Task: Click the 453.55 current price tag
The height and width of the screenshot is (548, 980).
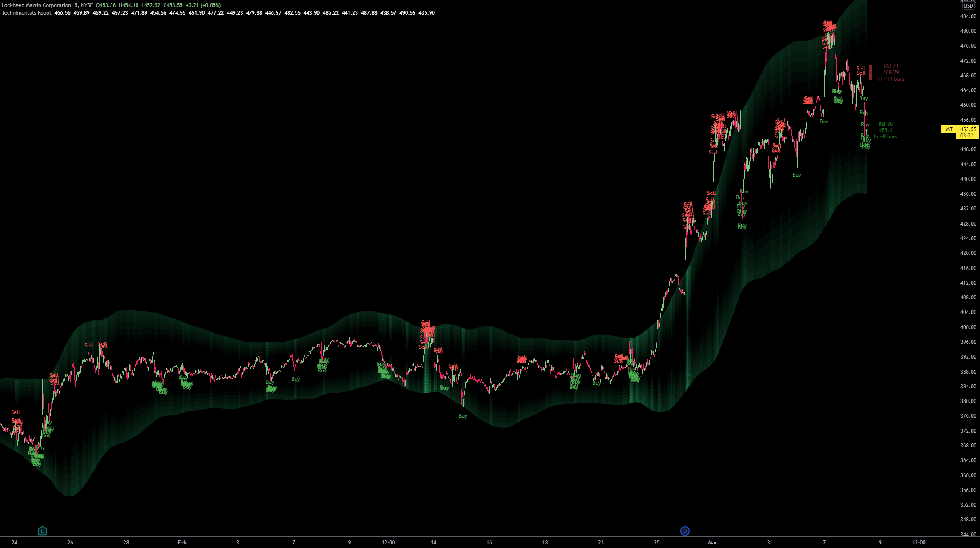Action: point(968,129)
